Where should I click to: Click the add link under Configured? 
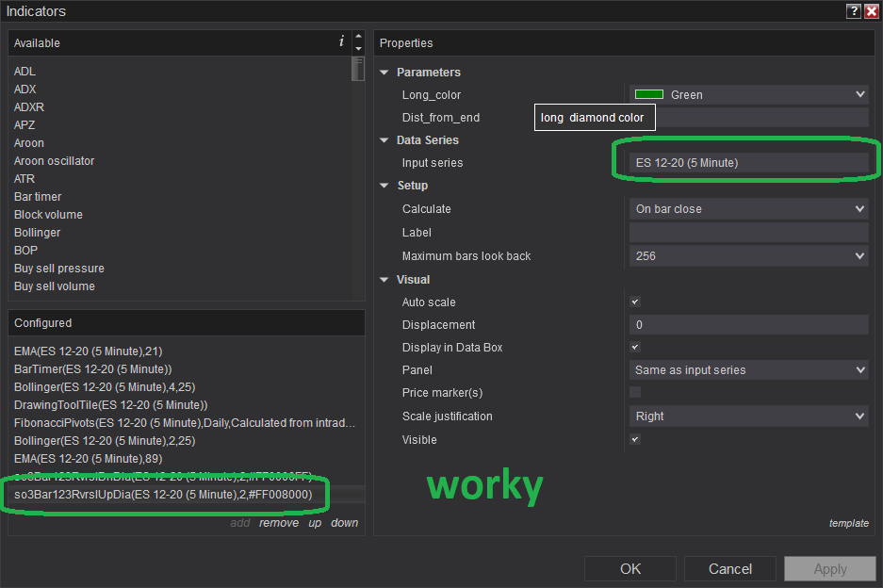(x=240, y=523)
